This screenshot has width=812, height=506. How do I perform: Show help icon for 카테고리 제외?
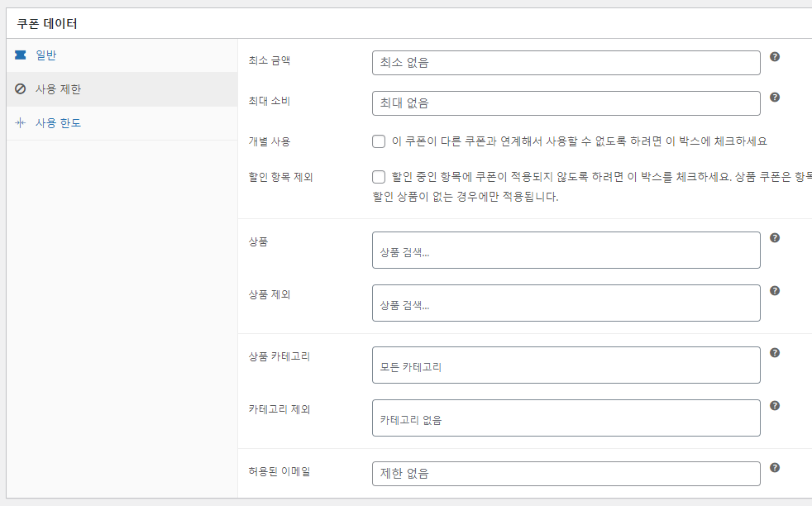[x=775, y=405]
